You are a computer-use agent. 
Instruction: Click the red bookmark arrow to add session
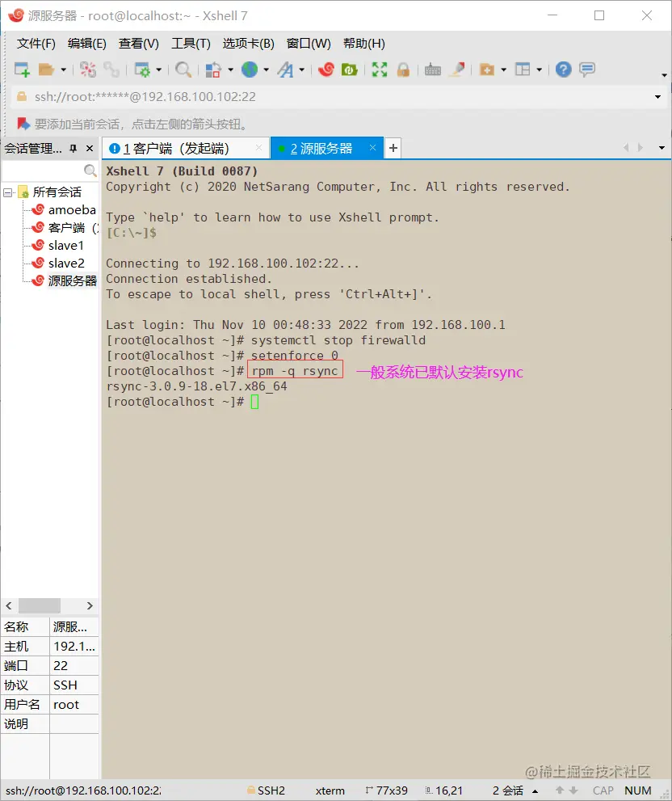(23, 124)
